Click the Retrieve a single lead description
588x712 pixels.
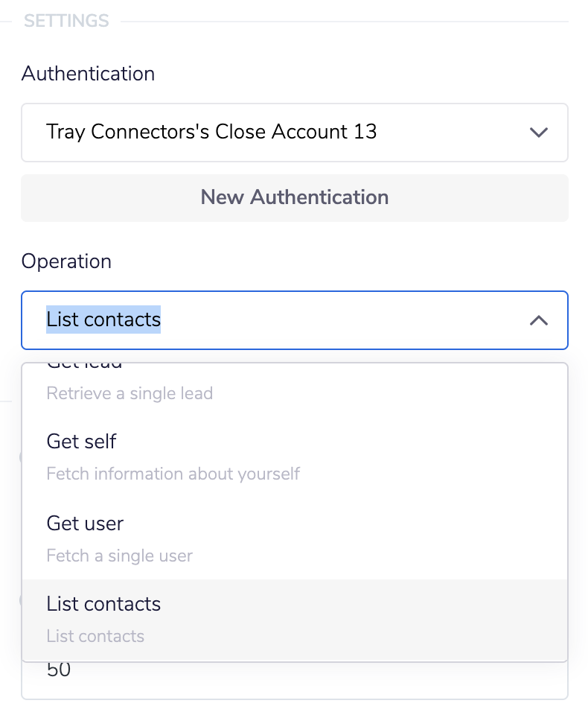(130, 393)
